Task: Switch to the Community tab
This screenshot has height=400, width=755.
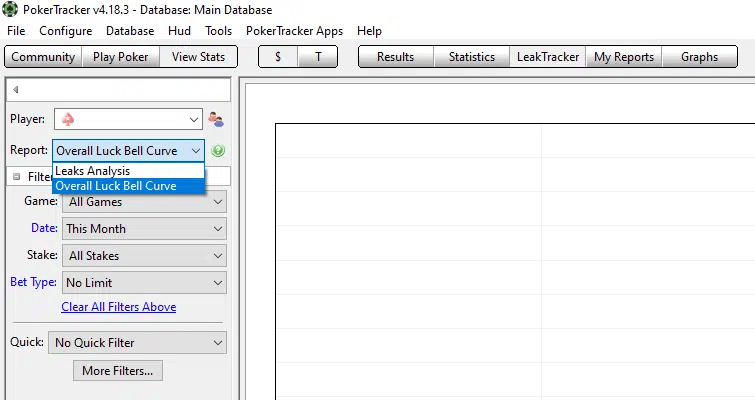Action: pos(43,57)
